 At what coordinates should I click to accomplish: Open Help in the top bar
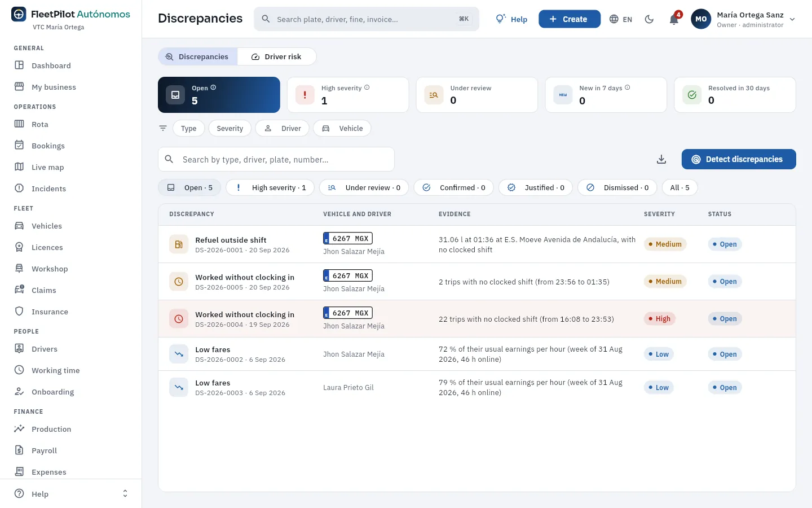511,19
